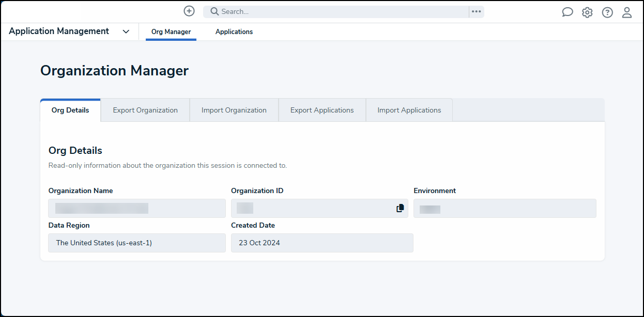The height and width of the screenshot is (317, 644).
Task: Click the Organization Manager heading
Action: [115, 71]
